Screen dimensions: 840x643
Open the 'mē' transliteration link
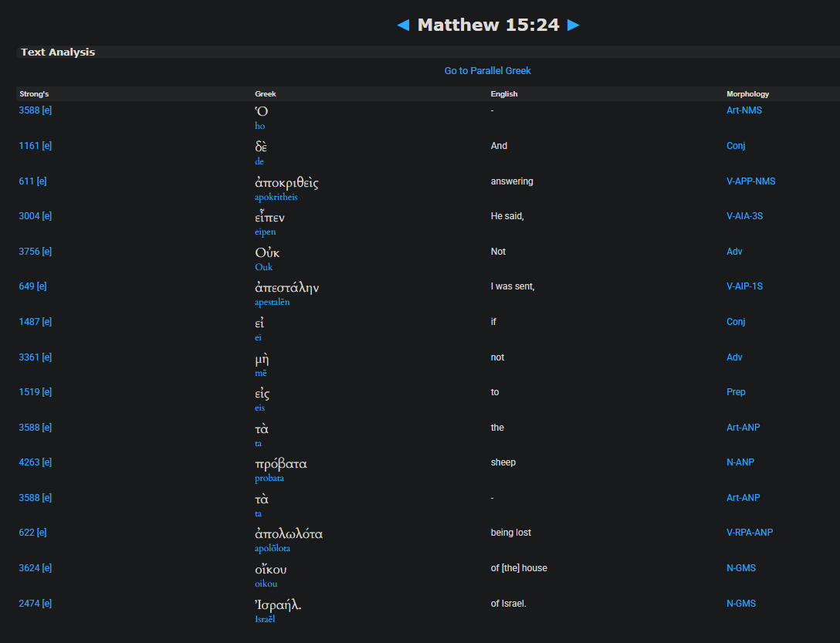pyautogui.click(x=260, y=372)
